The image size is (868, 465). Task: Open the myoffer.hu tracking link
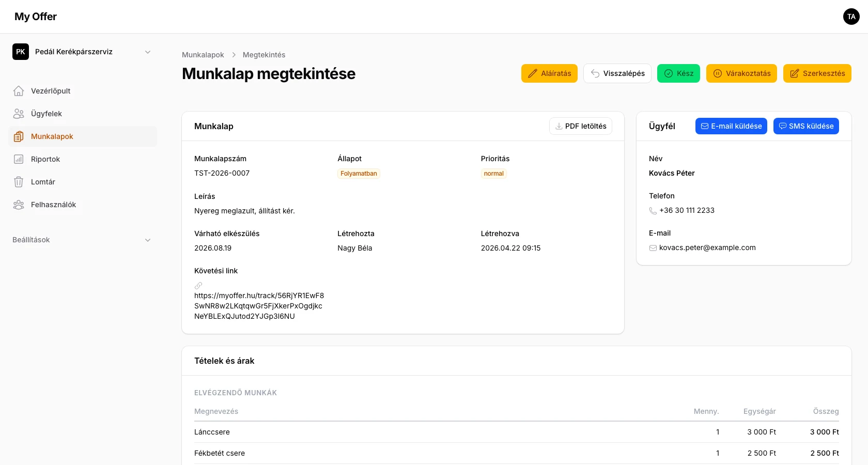[259, 306]
